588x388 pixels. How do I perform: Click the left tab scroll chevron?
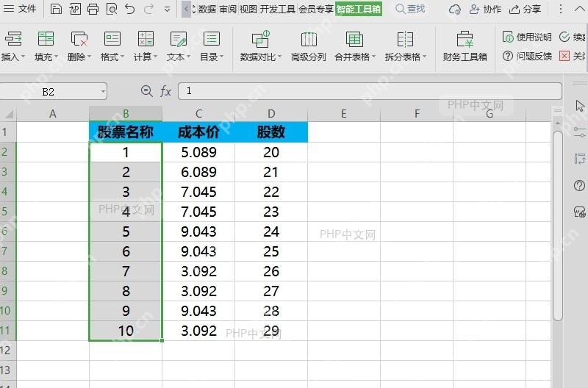pos(186,9)
